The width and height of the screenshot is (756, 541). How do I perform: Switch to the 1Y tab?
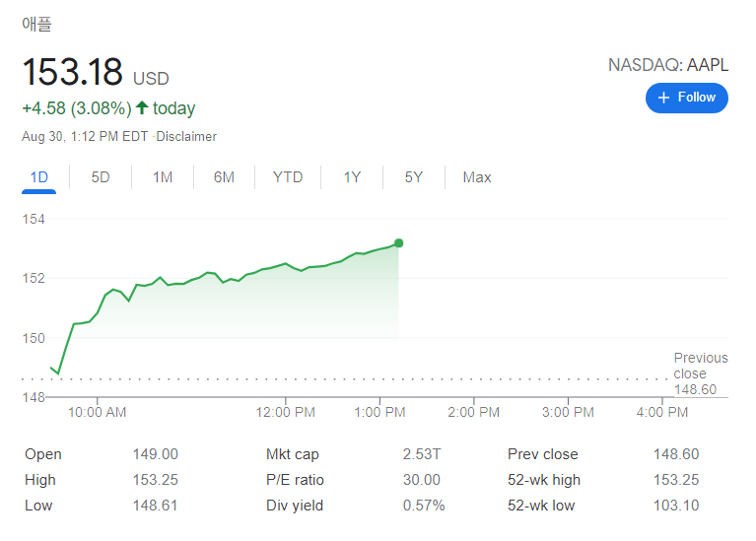tap(352, 177)
